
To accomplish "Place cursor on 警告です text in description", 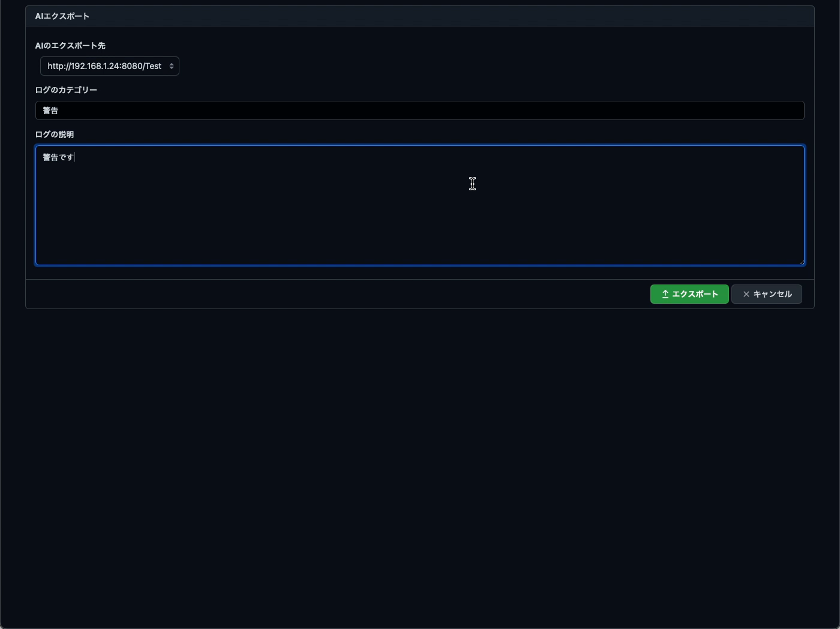I will tap(58, 157).
